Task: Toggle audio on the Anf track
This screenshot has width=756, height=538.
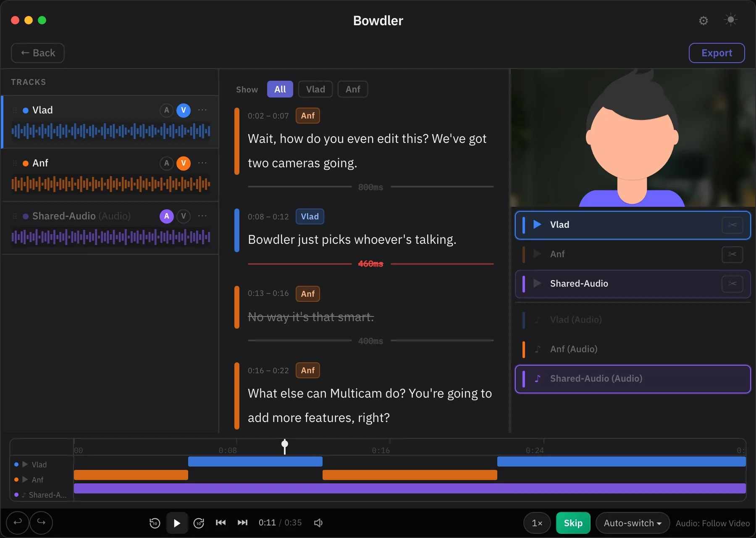Action: point(167,163)
